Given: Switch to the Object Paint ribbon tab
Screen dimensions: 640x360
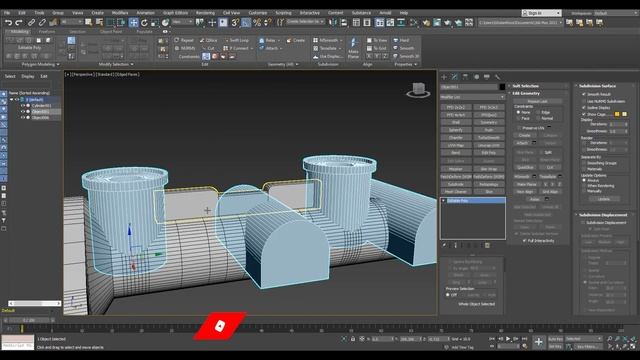Looking at the screenshot, I should pos(111,31).
